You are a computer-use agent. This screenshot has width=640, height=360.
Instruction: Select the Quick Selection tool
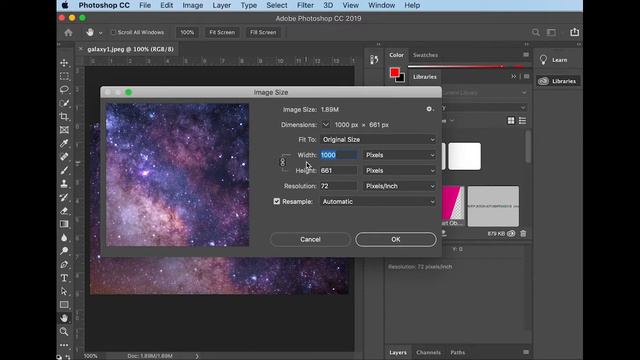click(x=64, y=103)
